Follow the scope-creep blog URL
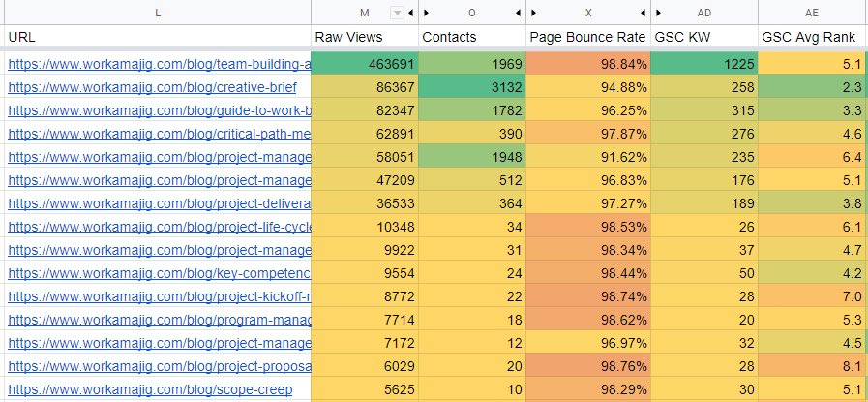This screenshot has height=402, width=868. pyautogui.click(x=150, y=389)
